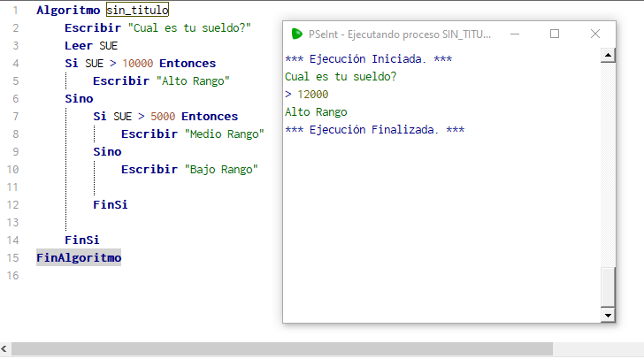Click the value 5000 on line 7
The image size is (644, 359).
click(x=163, y=116)
